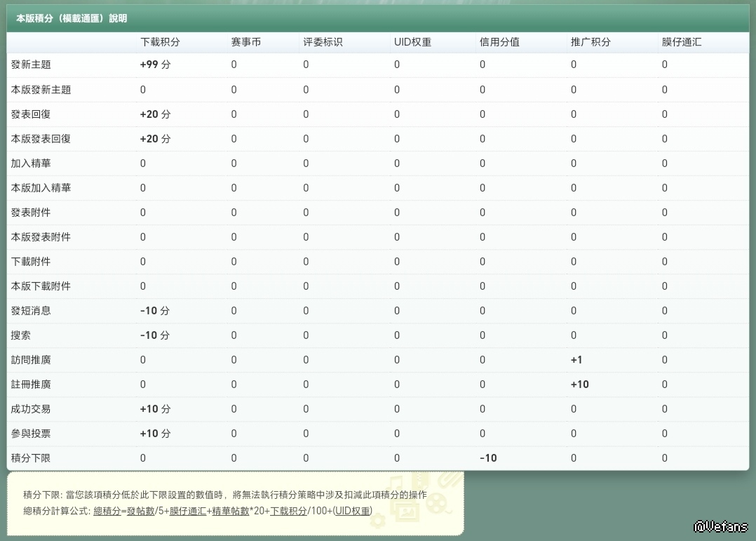This screenshot has width=756, height=541.
Task: Click the 信用分值 column header
Action: pos(499,42)
